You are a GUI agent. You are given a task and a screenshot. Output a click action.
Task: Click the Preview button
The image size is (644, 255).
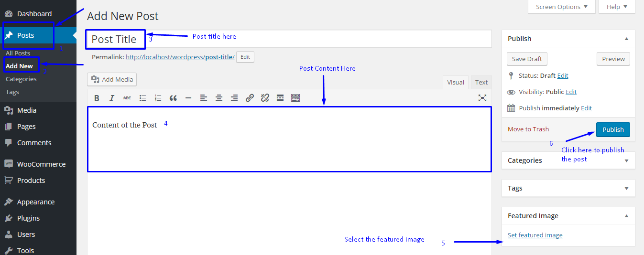(x=613, y=59)
